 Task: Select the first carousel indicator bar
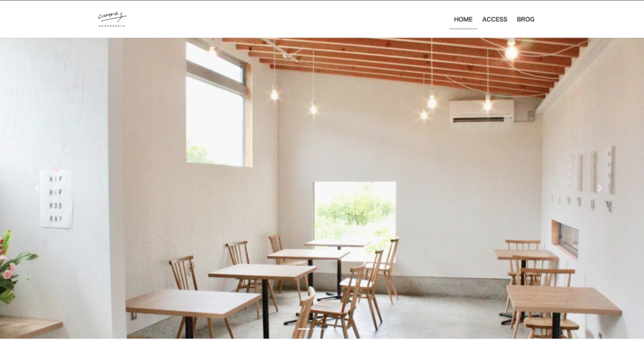pyautogui.click(x=304, y=329)
